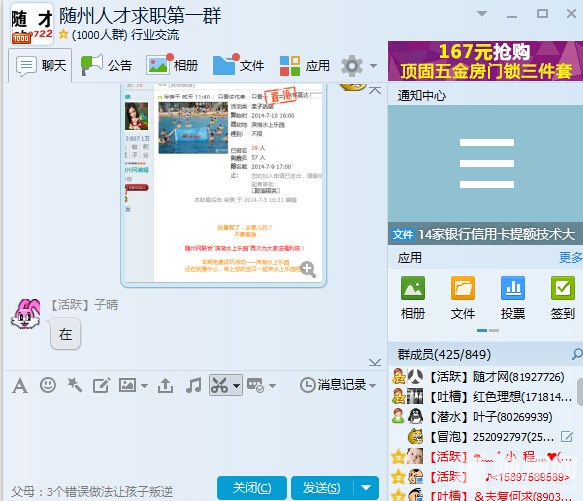Activate the scissors screenshot tool
The width and height of the screenshot is (583, 501).
click(x=219, y=385)
